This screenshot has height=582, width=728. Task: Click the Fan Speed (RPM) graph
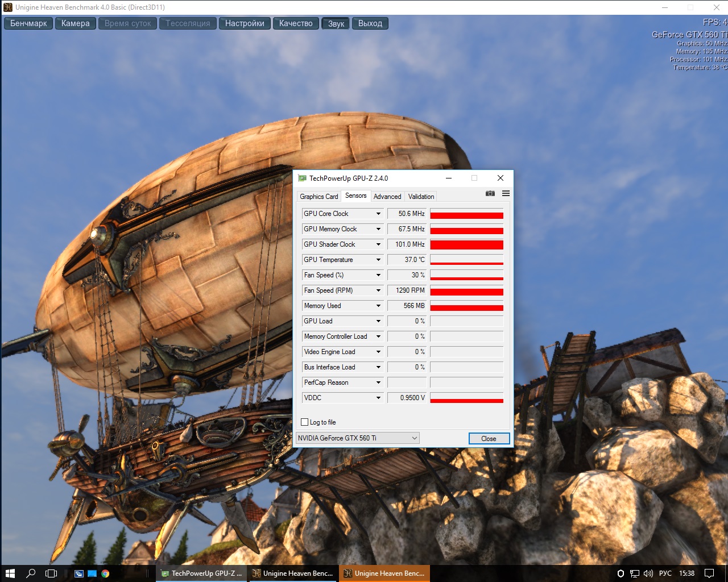click(467, 290)
